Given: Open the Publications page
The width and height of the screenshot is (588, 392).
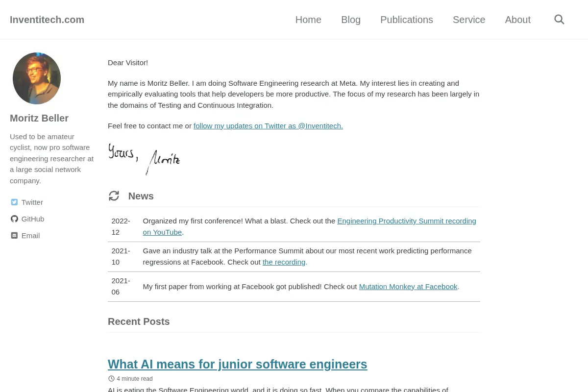Looking at the screenshot, I should pyautogui.click(x=407, y=20).
